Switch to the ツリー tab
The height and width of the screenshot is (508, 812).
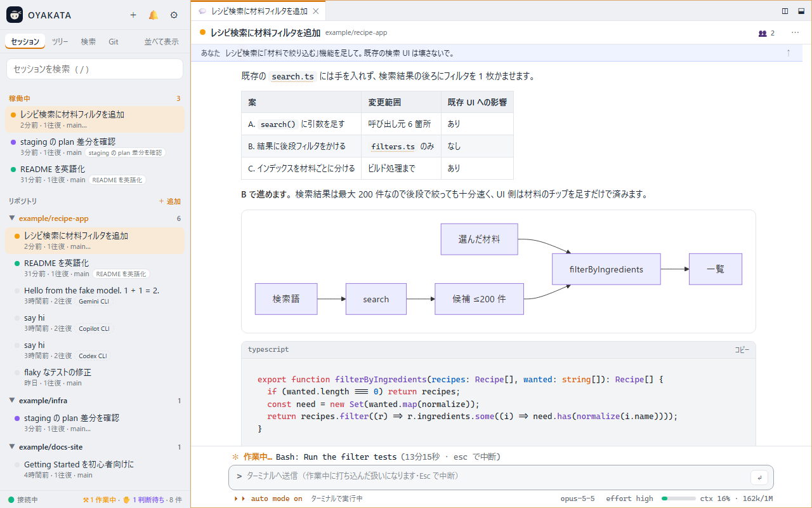(60, 42)
